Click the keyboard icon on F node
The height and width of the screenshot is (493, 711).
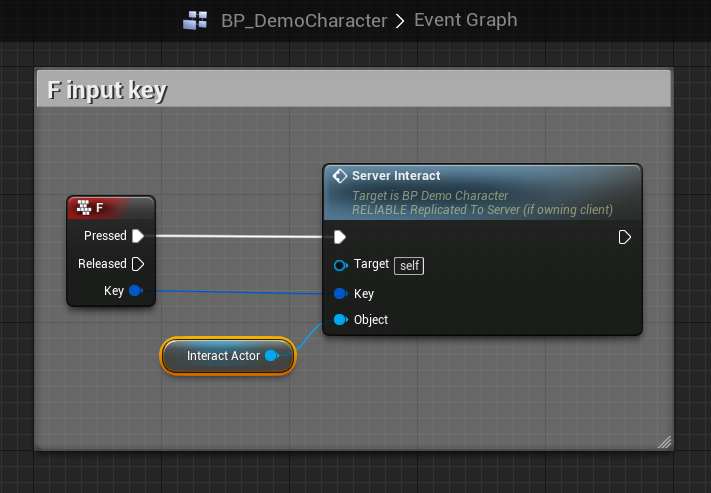[x=82, y=208]
